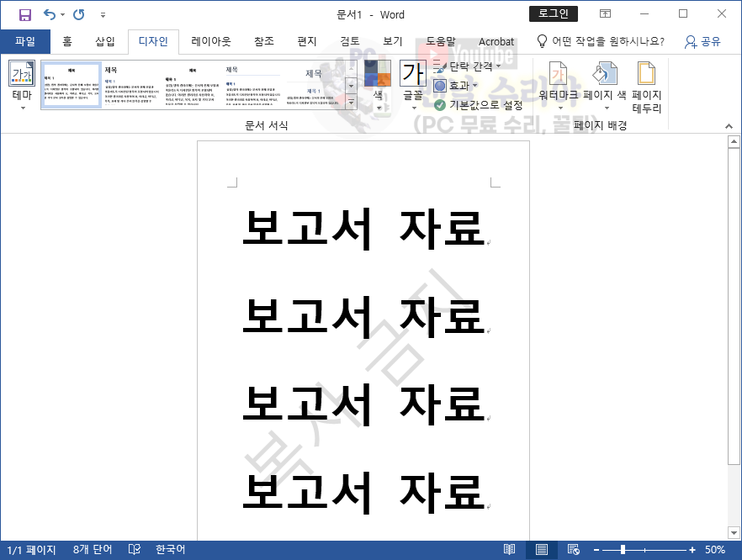Switch to Web Layout view
This screenshot has height=560, width=742.
click(x=574, y=550)
